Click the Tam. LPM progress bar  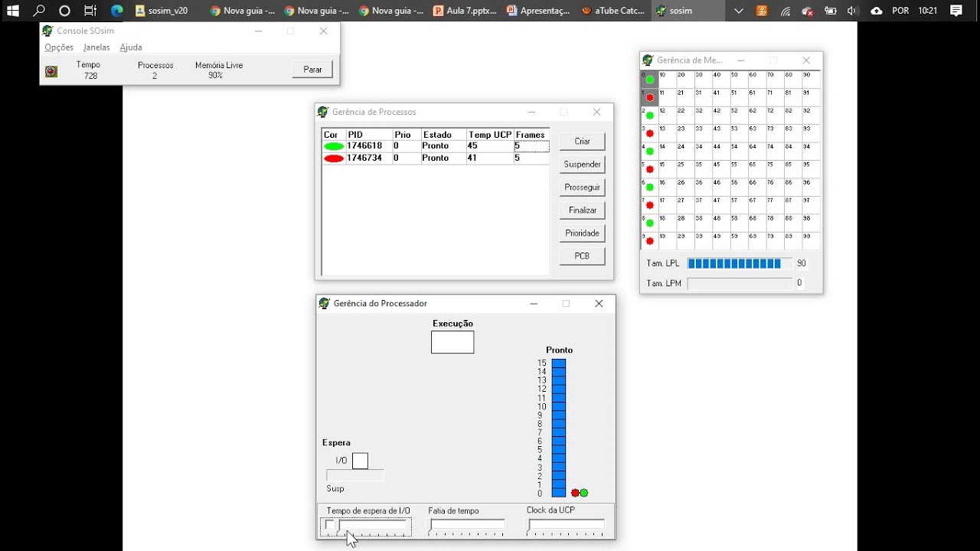[x=740, y=283]
